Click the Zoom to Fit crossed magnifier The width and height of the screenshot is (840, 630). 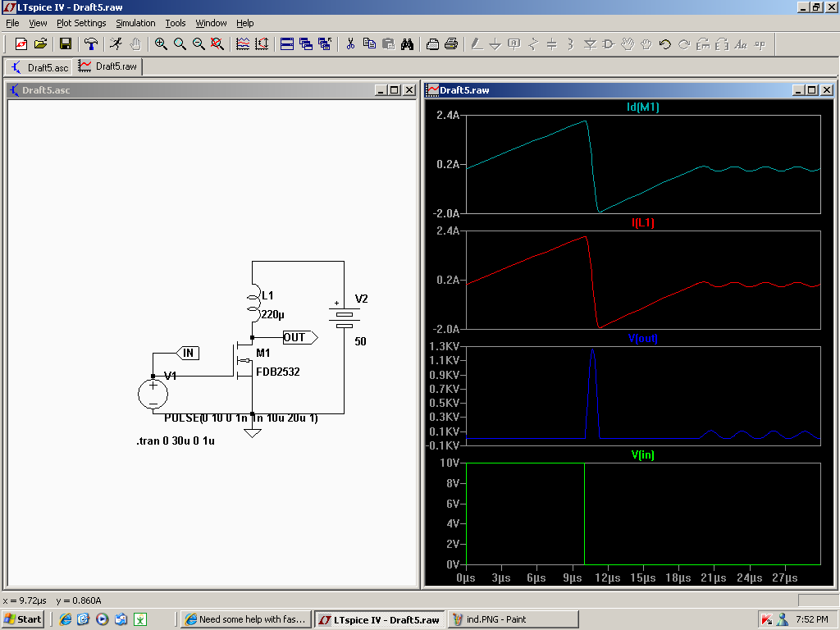click(x=217, y=44)
